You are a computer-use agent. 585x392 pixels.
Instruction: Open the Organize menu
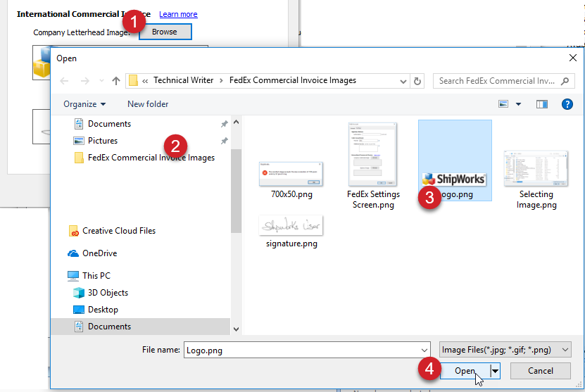pyautogui.click(x=84, y=104)
